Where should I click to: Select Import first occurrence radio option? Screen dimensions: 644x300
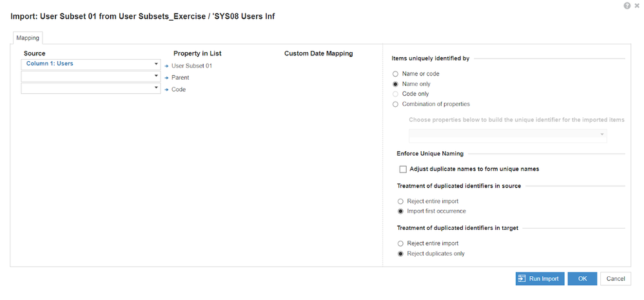pos(400,211)
